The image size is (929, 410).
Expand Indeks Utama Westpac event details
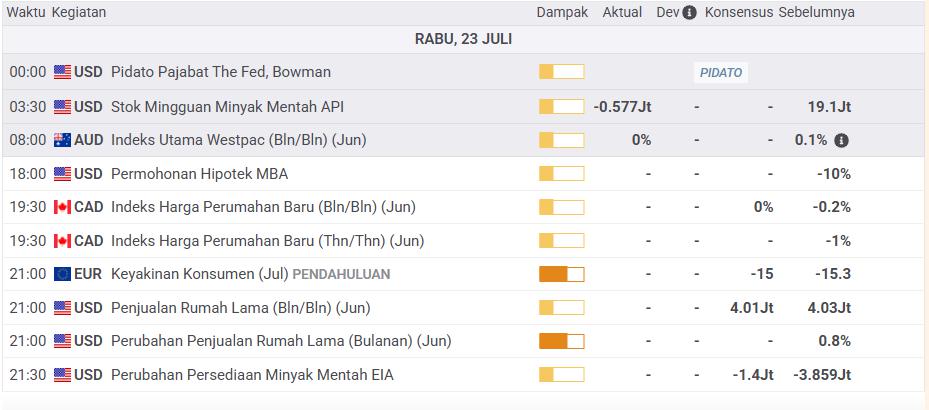[464, 140]
